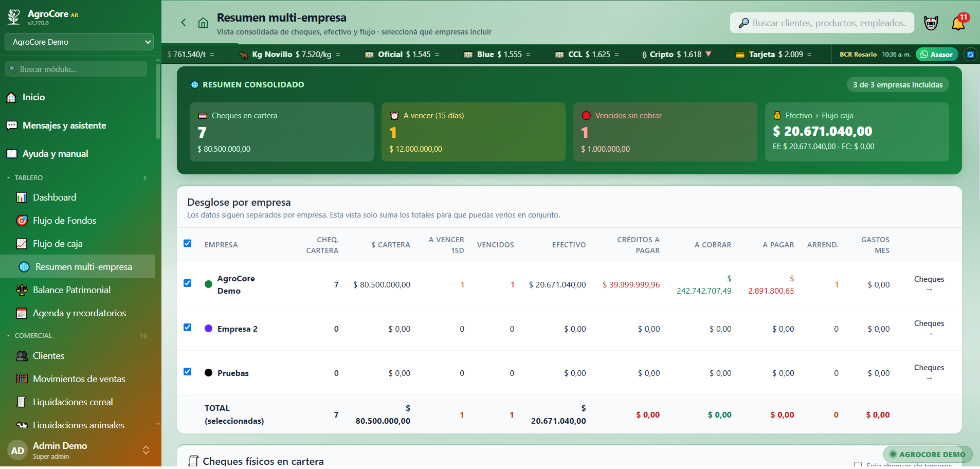Click the Oficial $ 1.545 ticker quote
The width and height of the screenshot is (980, 469).
[402, 55]
